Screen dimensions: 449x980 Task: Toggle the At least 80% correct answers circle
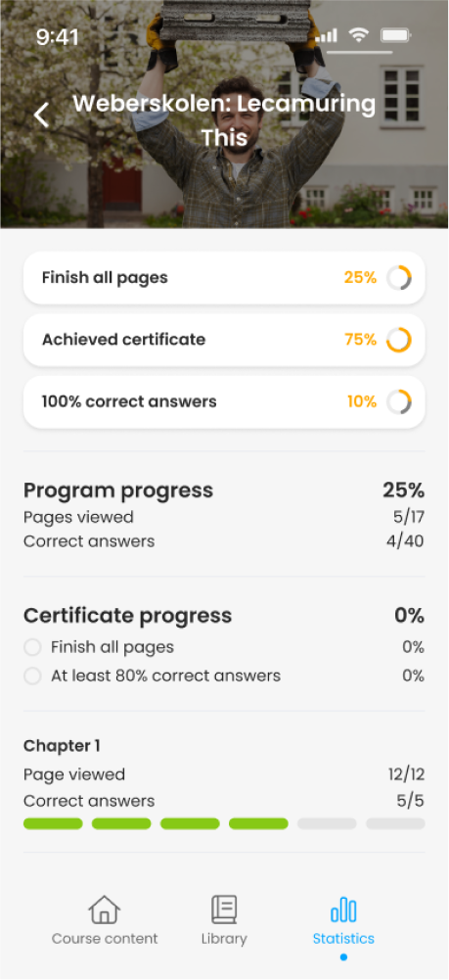tap(32, 676)
